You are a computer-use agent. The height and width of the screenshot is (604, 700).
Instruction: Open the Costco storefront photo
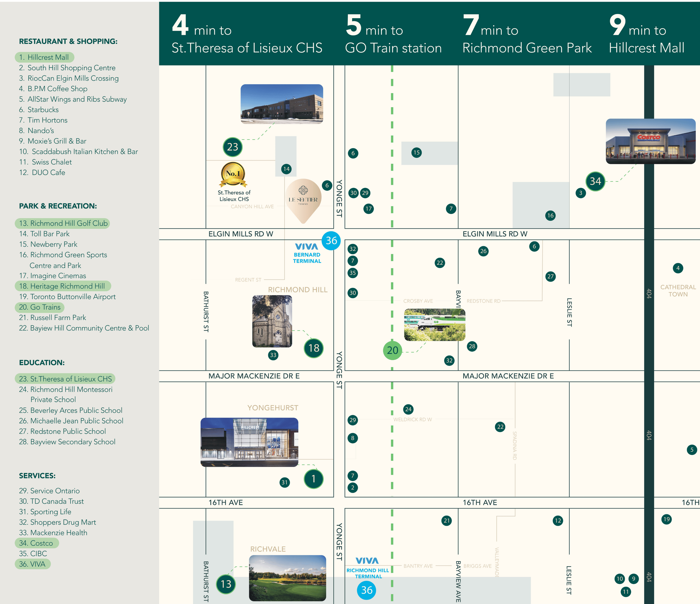(650, 142)
